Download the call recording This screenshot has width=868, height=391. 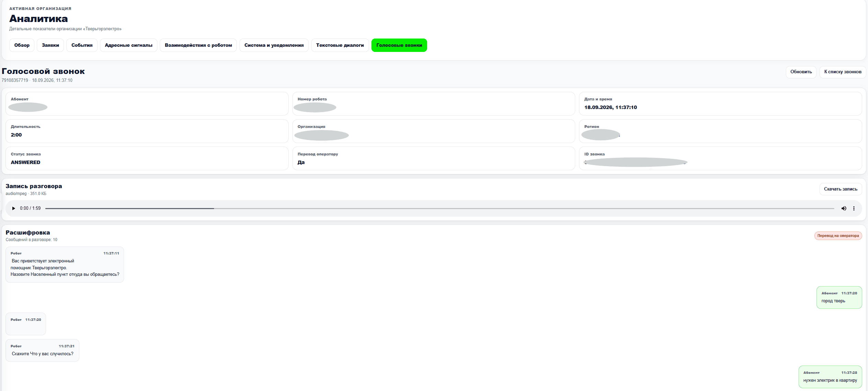pos(841,189)
